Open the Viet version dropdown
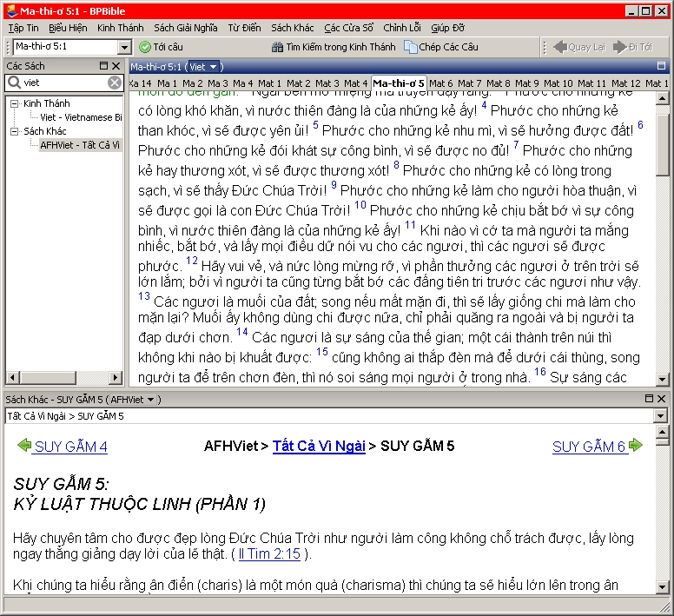 [x=204, y=67]
